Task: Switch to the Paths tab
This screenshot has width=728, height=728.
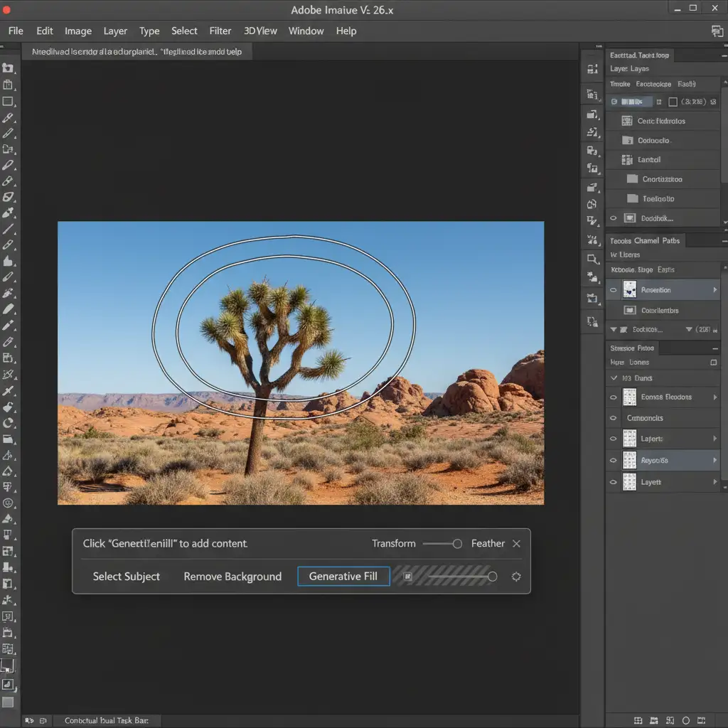Action: tap(670, 241)
